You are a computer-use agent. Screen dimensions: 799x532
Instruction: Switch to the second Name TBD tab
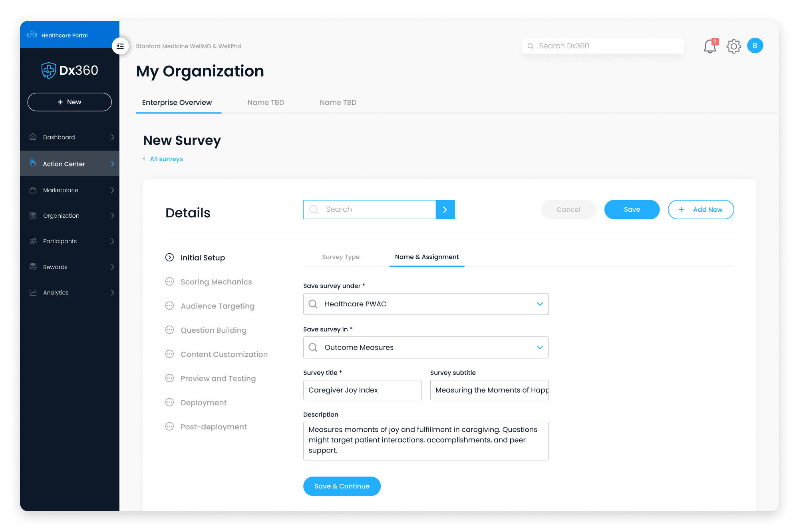(338, 103)
